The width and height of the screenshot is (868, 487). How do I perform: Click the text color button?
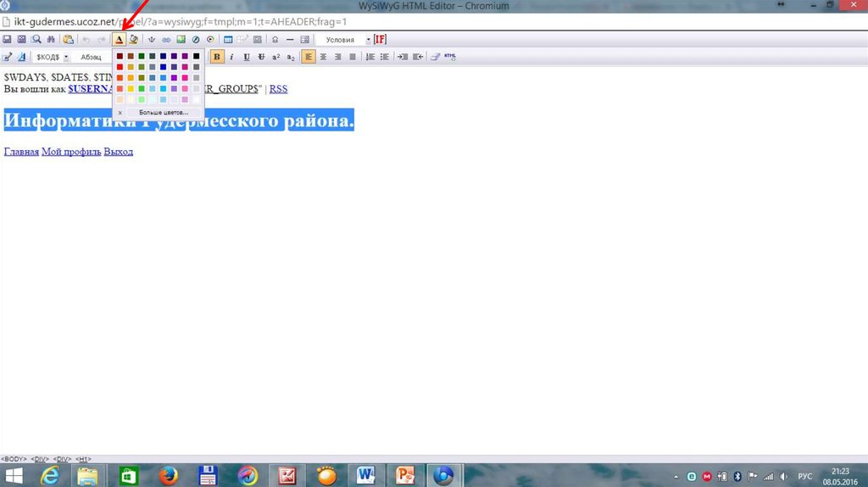click(x=120, y=40)
